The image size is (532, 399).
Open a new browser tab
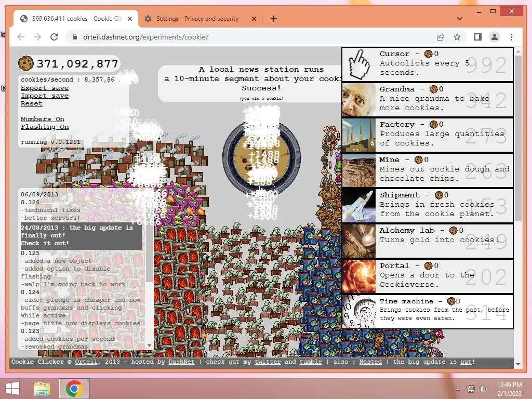tap(273, 19)
